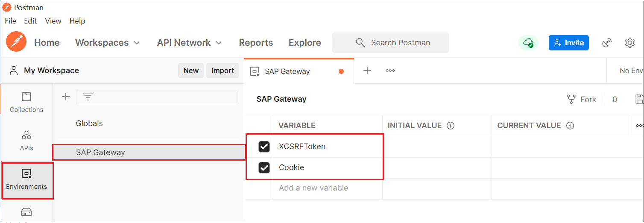Uncheck the Cookie variable checkbox
The height and width of the screenshot is (223, 644).
[x=264, y=167]
